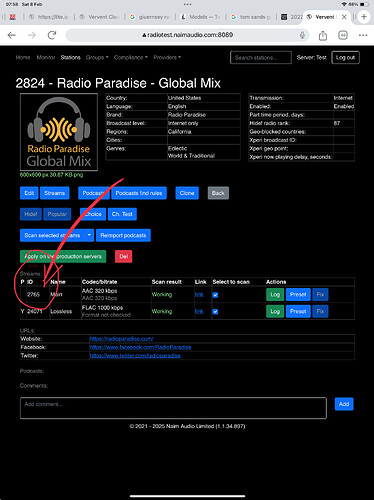Click Preset for the Main stream

[x=298, y=294]
